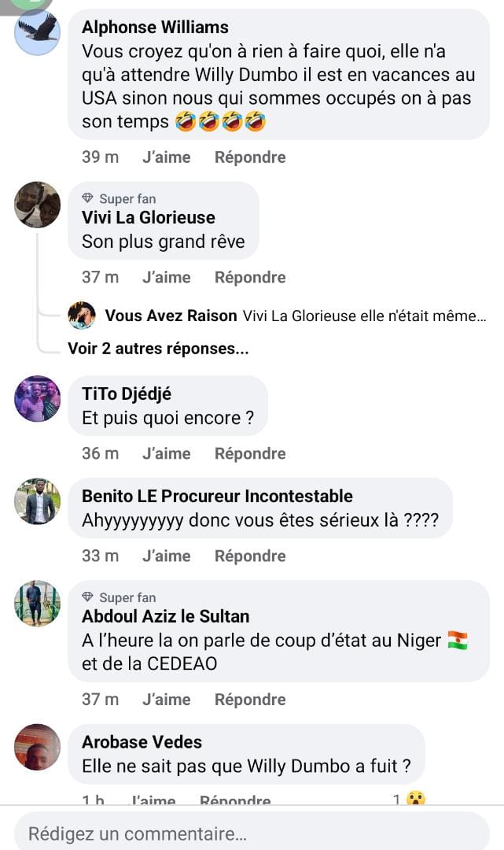Open Arobase Vedes' profile name link
504x850 pixels.
tap(142, 741)
